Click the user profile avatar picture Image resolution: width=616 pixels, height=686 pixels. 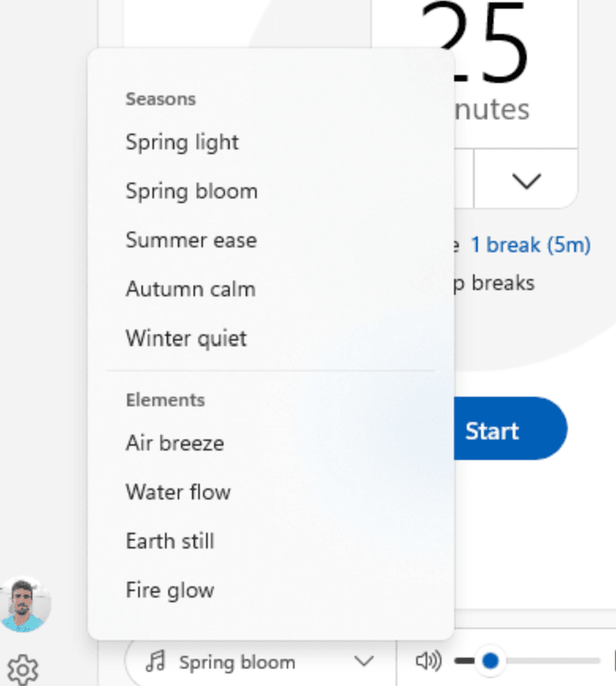pyautogui.click(x=25, y=605)
